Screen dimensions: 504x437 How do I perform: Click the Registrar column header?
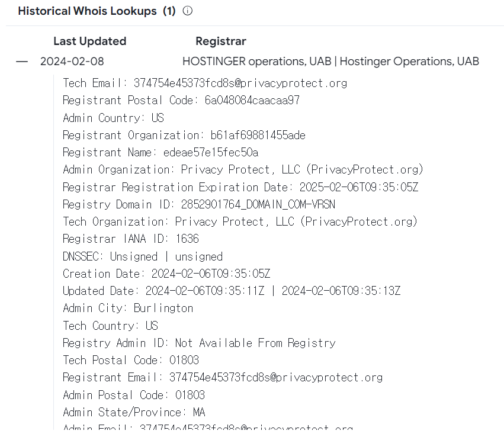pos(221,41)
